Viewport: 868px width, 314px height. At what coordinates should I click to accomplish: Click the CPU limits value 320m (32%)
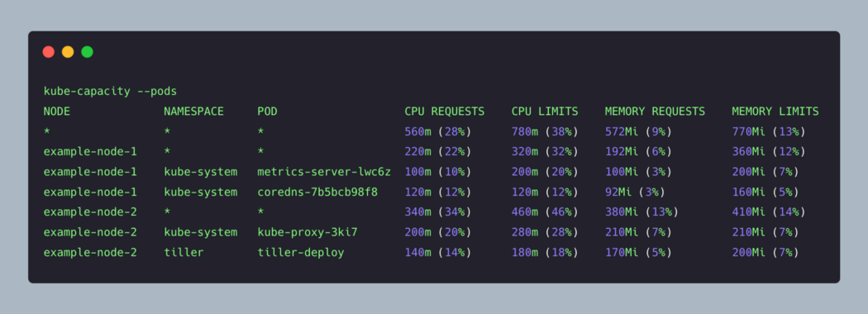(x=545, y=152)
